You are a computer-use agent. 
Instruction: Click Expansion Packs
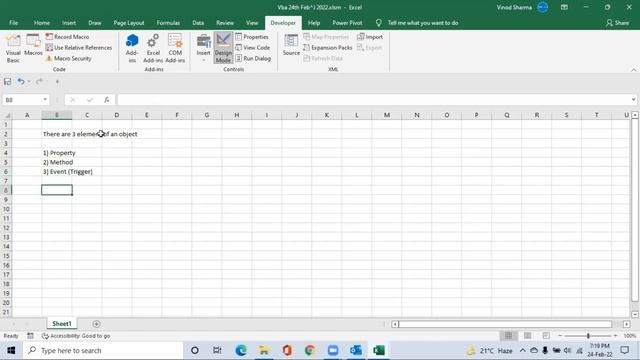tap(328, 48)
